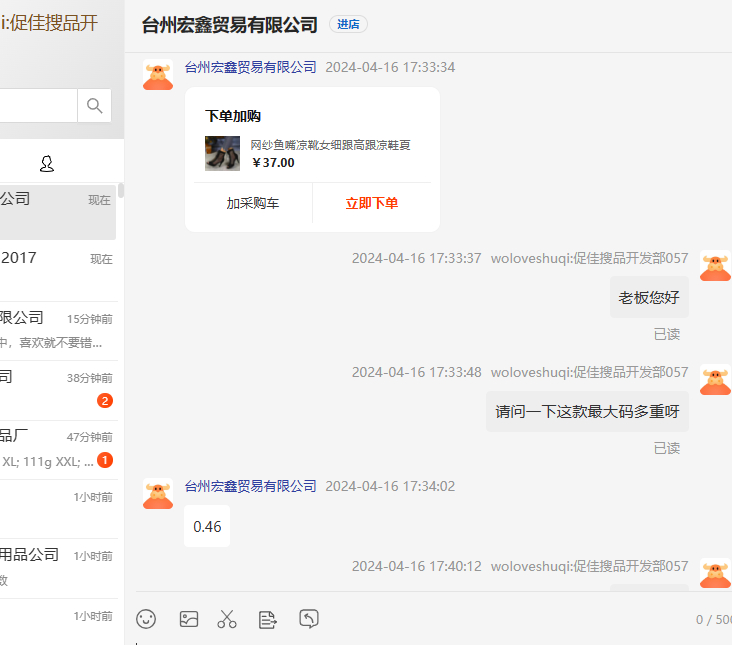This screenshot has height=645, width=732.
Task: Open the emoji picker in chat toolbar
Action: coord(146,619)
